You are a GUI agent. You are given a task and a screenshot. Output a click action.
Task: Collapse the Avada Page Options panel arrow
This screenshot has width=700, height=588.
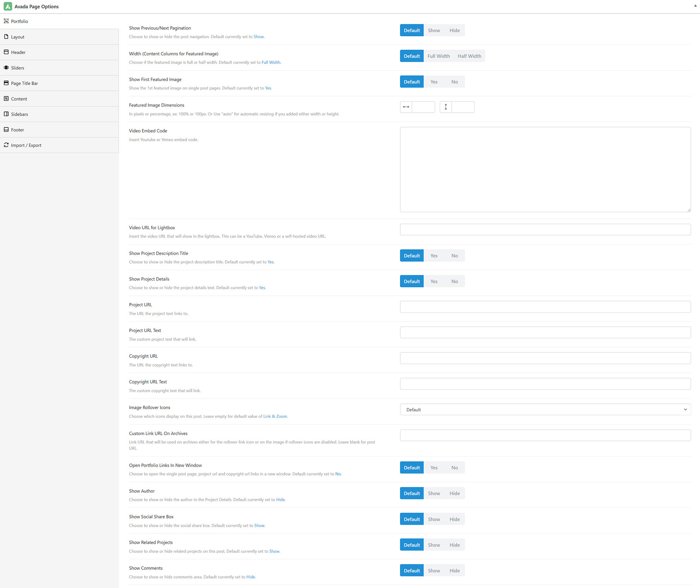(x=695, y=6)
